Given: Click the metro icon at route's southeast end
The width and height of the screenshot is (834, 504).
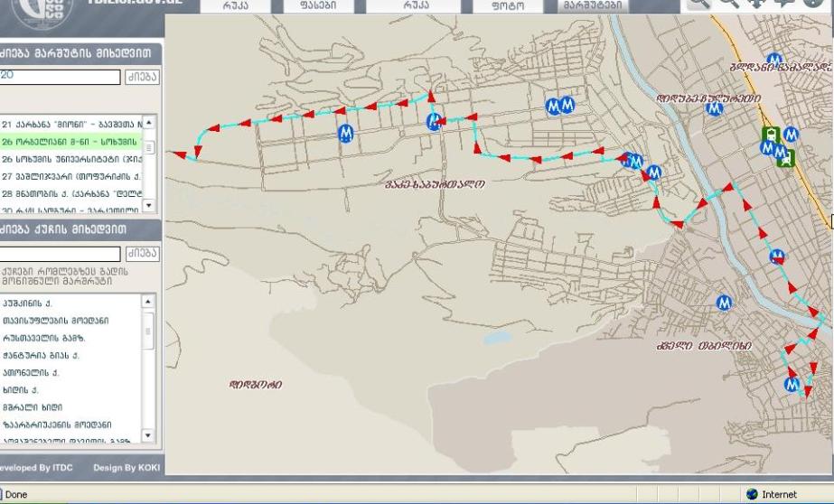Looking at the screenshot, I should (x=792, y=385).
